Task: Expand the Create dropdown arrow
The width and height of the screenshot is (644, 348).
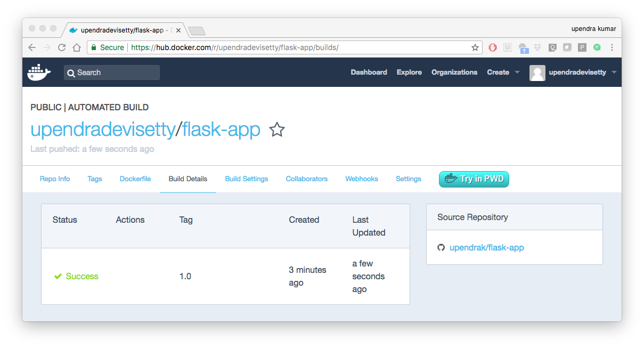Action: (517, 72)
